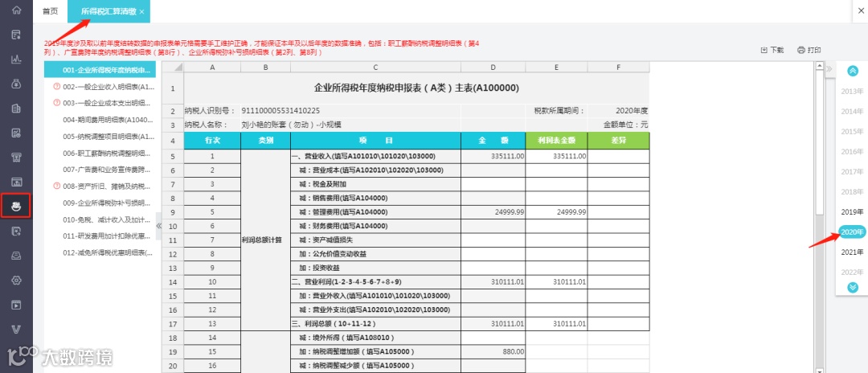The height and width of the screenshot is (373, 868).
Task: Open form 001-企业所得税年度纳税申报表
Action: coord(100,70)
